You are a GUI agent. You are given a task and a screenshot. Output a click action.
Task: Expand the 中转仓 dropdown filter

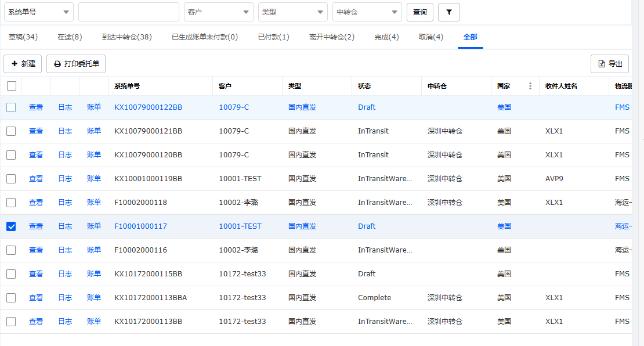367,12
